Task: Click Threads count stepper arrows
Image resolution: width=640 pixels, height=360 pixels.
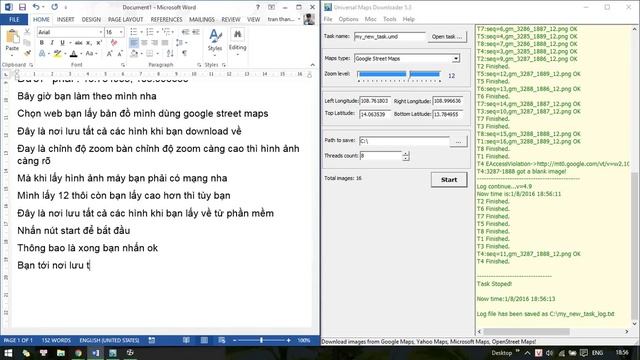Action: (x=406, y=156)
